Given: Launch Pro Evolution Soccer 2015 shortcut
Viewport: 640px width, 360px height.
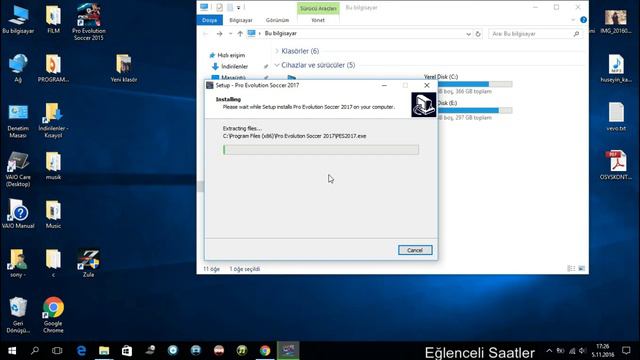Looking at the screenshot, I should click(89, 22).
